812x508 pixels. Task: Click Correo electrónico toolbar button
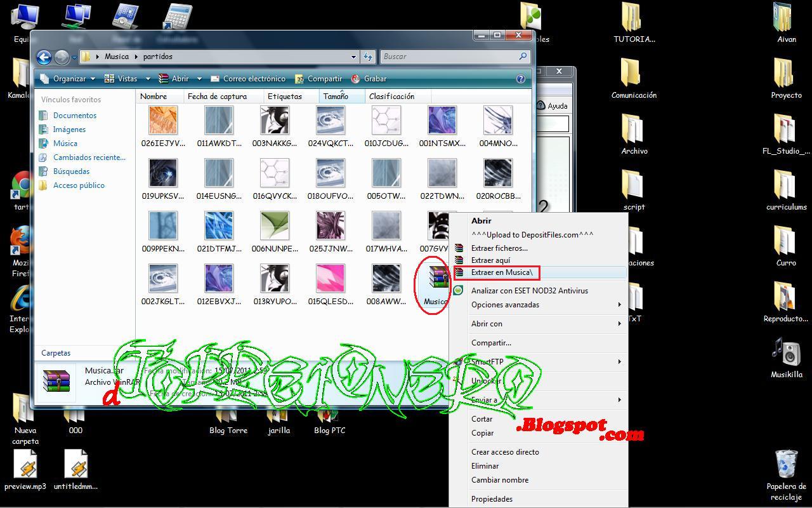click(x=248, y=79)
